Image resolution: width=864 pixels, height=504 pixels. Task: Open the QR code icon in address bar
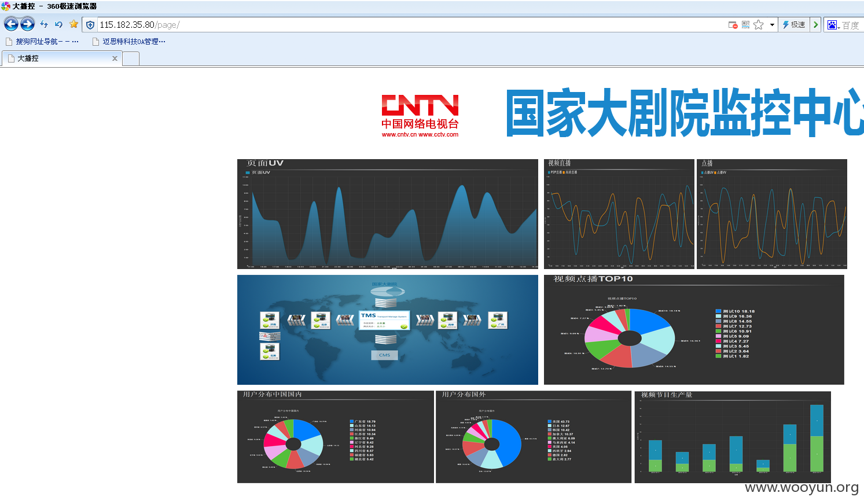745,25
